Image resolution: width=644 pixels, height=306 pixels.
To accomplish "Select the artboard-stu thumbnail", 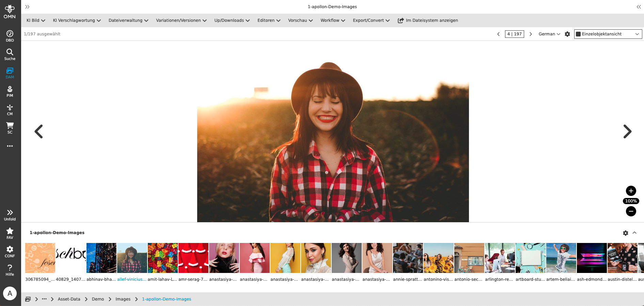I will [x=531, y=258].
